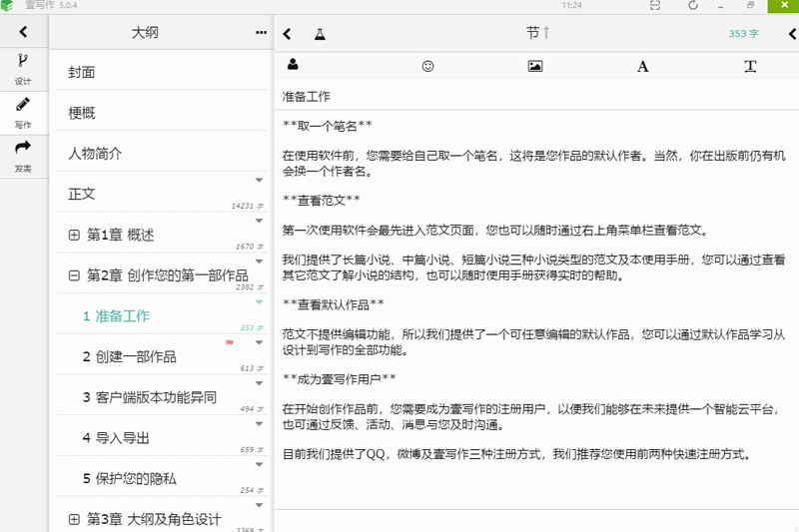This screenshot has width=799, height=532.
Task: Open section 3 客户端版本功能异同
Action: click(162, 397)
